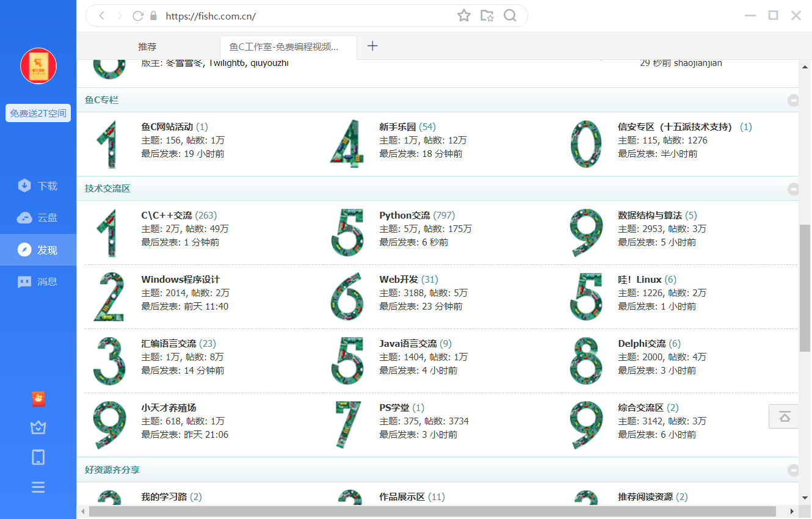Image resolution: width=812 pixels, height=519 pixels.
Task: Click the 新手乐园 forum number icon
Action: [x=347, y=145]
